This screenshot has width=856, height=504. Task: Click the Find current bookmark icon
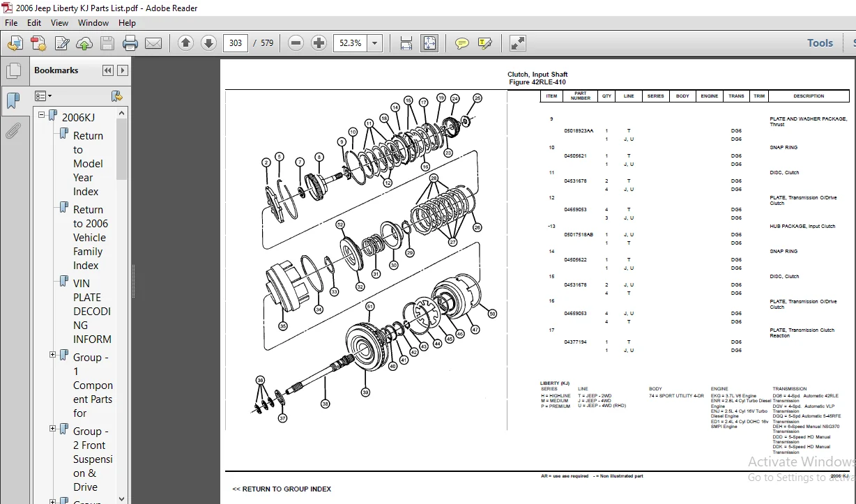(117, 96)
